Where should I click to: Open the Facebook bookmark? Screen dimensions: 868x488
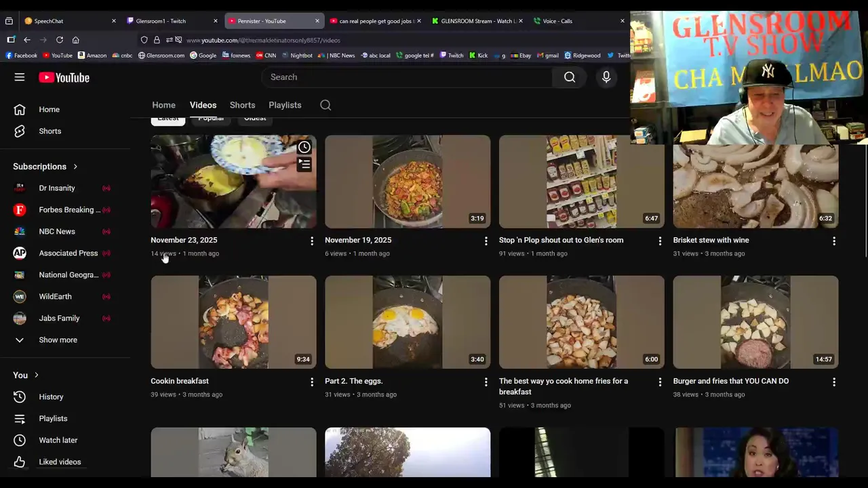click(x=21, y=56)
